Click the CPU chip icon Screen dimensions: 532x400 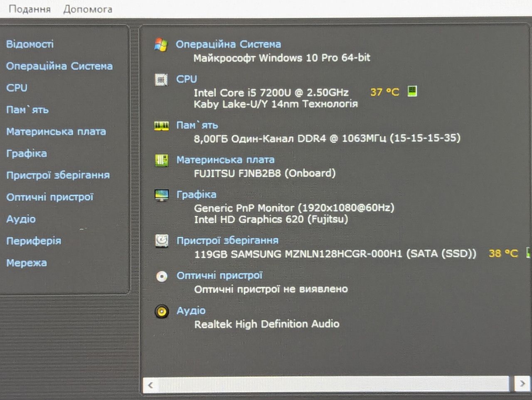coord(161,79)
